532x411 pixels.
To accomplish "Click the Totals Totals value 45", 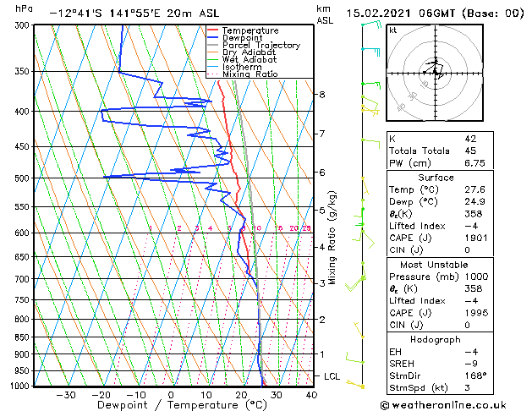I will (470, 151).
